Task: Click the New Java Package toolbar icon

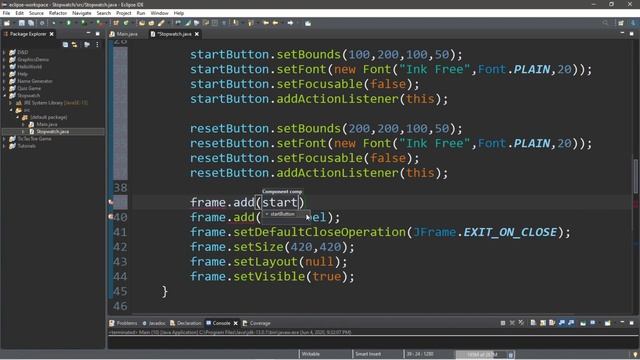Action: (x=116, y=23)
